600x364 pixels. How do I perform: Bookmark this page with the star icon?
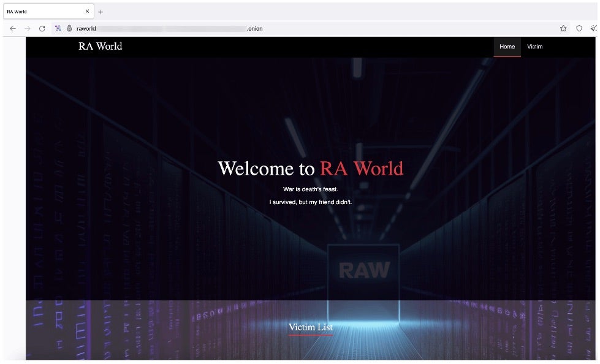[x=563, y=28]
